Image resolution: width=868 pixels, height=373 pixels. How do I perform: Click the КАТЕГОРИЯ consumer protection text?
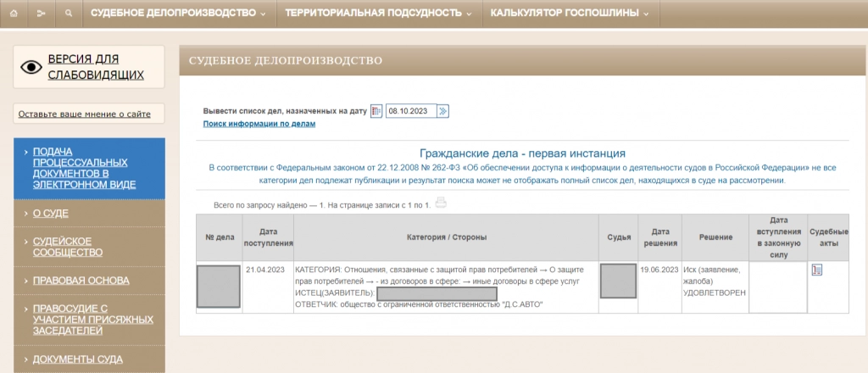pos(441,276)
